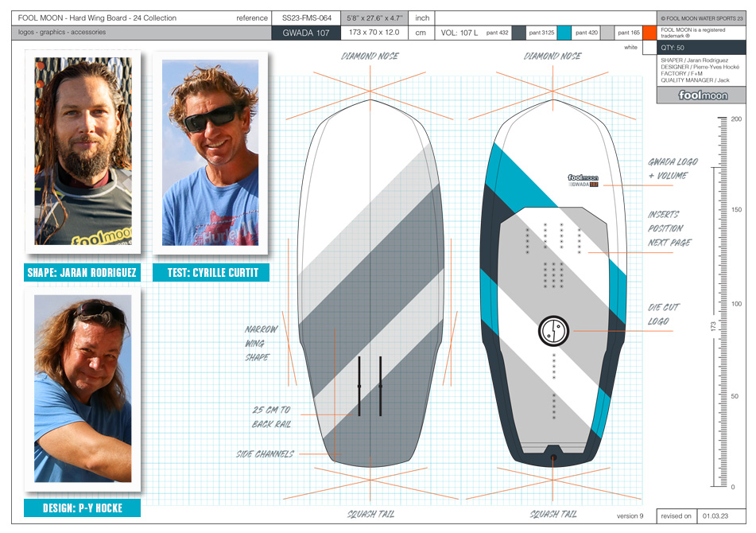Click the "TEST: CYRILLE CURTIT" caption
Screen dimensions: 756x533
211,273
